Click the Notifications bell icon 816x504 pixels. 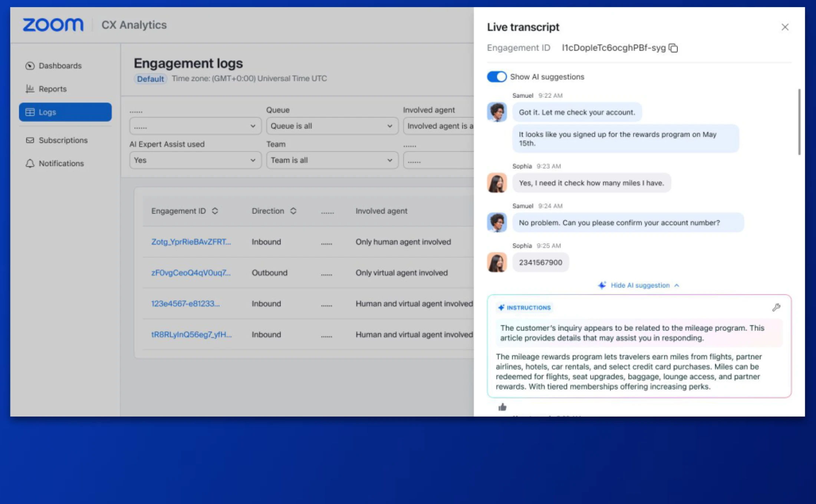30,163
